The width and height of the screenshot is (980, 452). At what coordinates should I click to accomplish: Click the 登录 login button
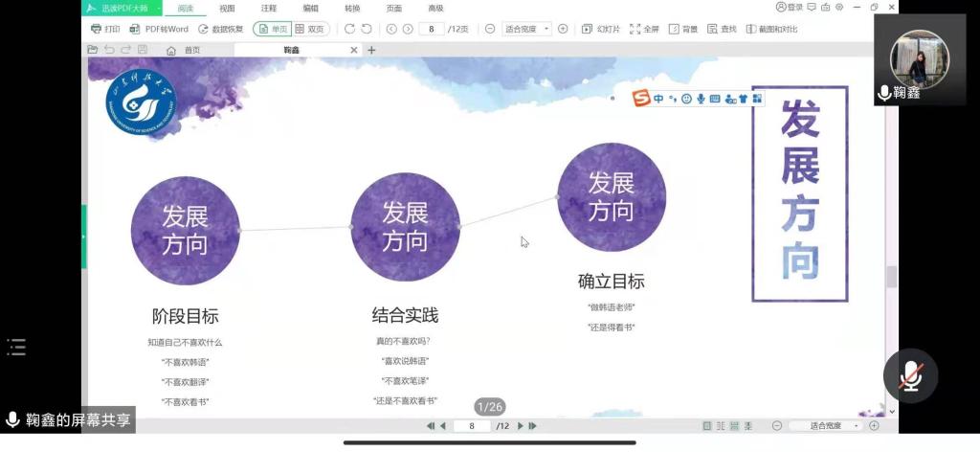(x=790, y=8)
